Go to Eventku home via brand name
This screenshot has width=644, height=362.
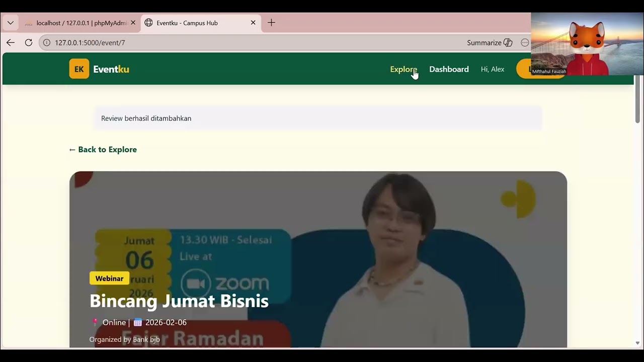tap(111, 69)
